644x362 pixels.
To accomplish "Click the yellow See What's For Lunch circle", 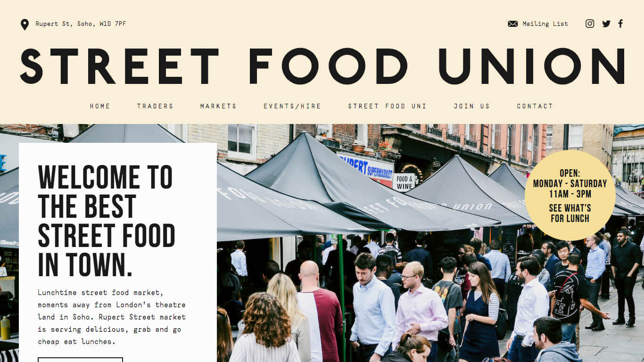I will coord(570,195).
